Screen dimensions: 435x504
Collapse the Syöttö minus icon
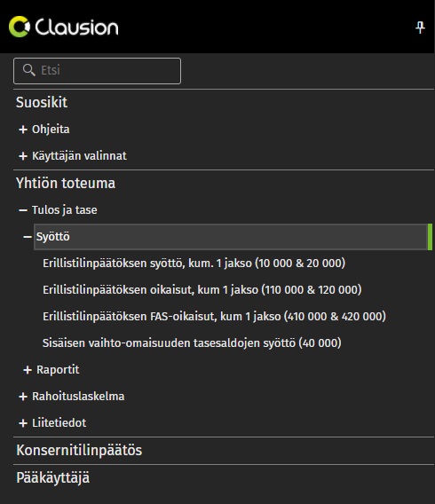(x=28, y=237)
